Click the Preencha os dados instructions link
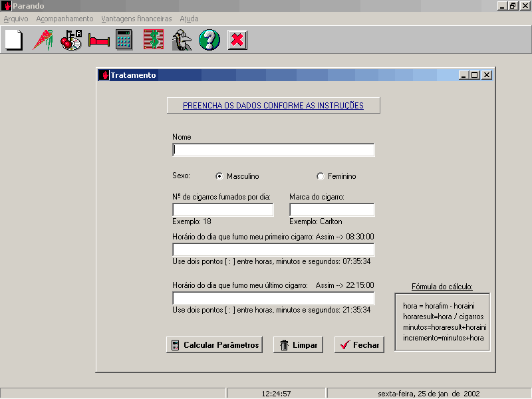Viewport: 532px width, 399px height. pyautogui.click(x=273, y=106)
